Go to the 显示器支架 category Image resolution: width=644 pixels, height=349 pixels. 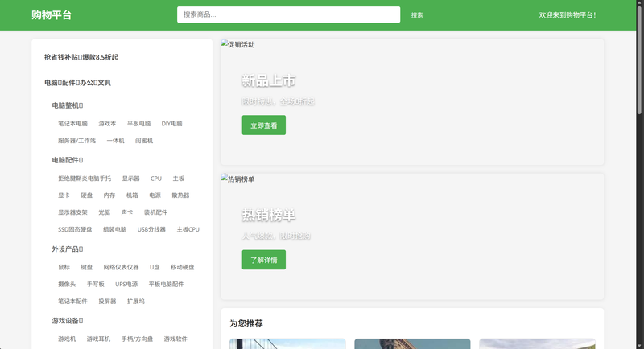(72, 212)
